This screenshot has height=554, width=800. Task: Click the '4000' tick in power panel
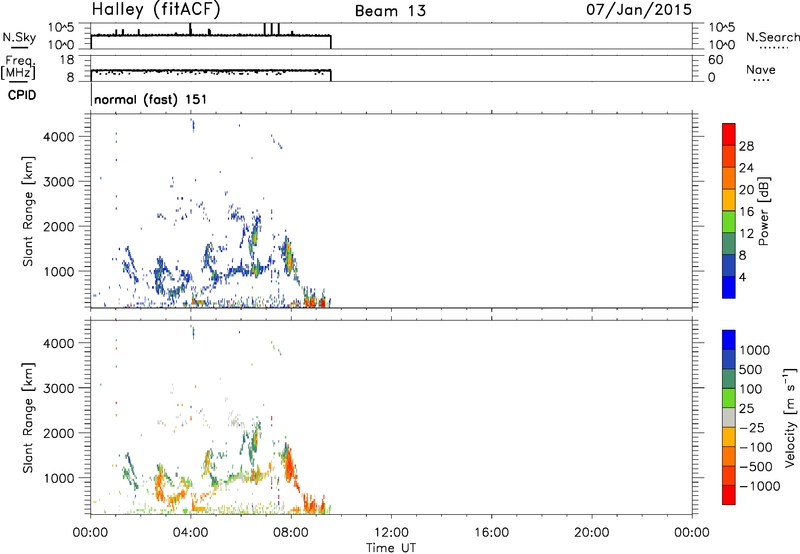tap(59, 137)
